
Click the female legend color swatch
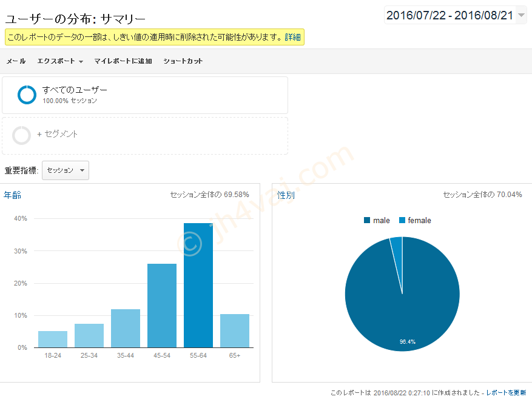tap(402, 220)
